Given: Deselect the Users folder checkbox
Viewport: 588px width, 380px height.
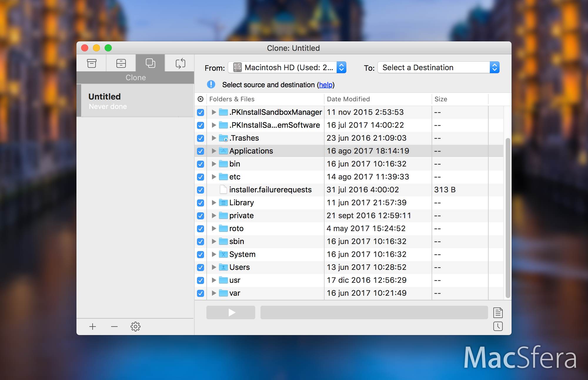Looking at the screenshot, I should [201, 268].
